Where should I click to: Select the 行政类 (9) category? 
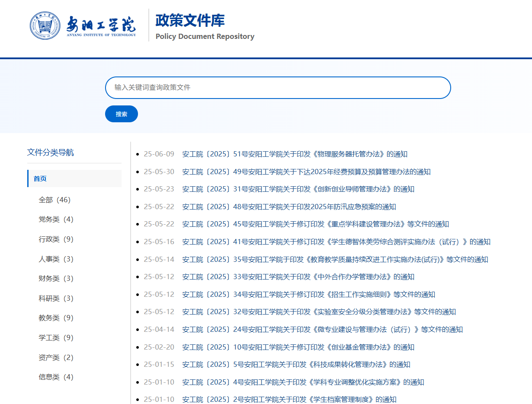[x=56, y=239]
